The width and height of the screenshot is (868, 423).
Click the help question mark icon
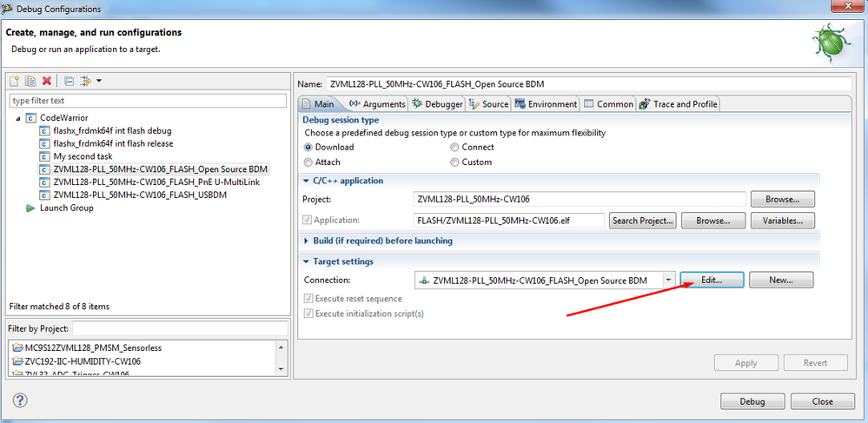click(19, 400)
